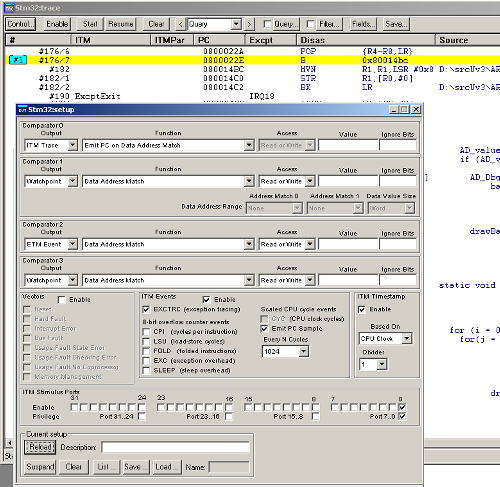Toggle LSU load-store cycles checkbox

click(146, 342)
